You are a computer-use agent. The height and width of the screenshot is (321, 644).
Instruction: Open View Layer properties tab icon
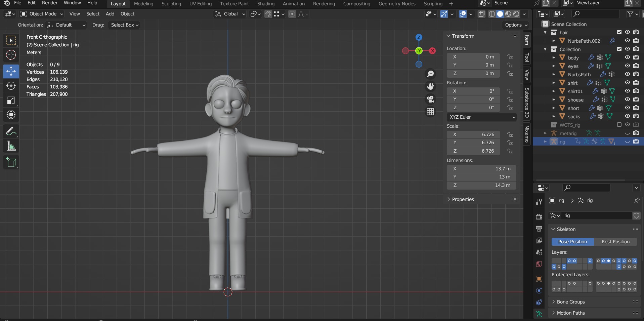(x=539, y=240)
